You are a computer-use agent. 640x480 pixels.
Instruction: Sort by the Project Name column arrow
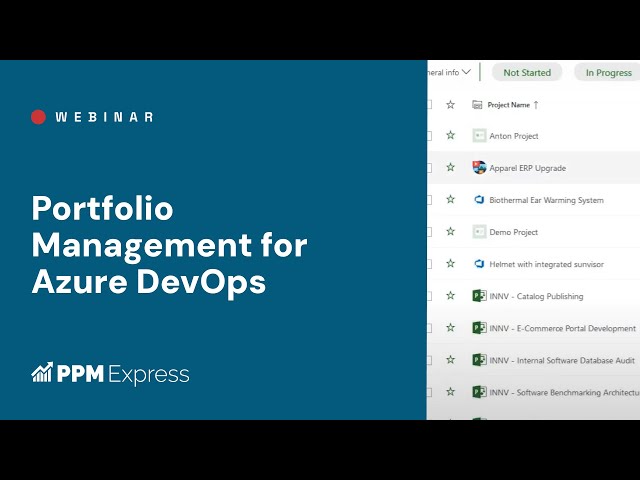[536, 105]
